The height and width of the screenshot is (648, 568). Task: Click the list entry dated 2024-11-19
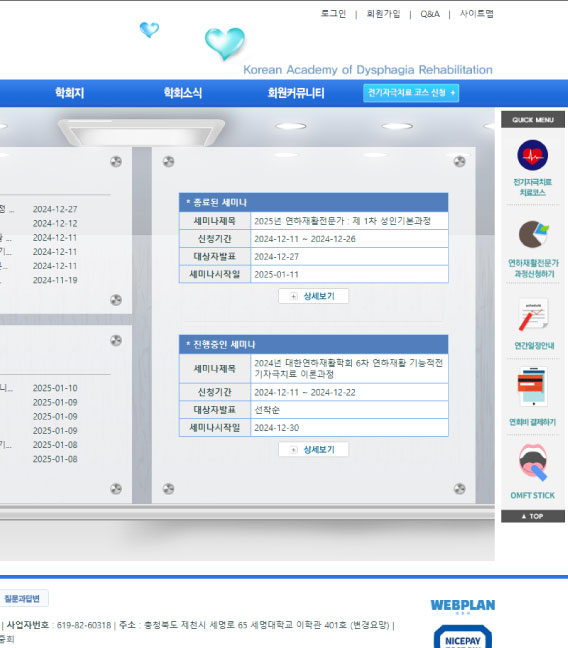click(x=55, y=280)
